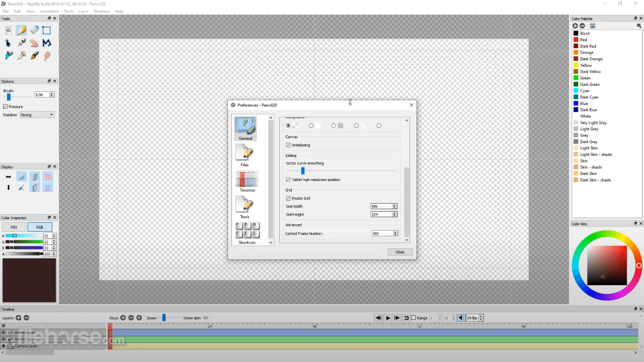Select the checkered background radio option
Screen dimensions: 644x362
(x=288, y=126)
